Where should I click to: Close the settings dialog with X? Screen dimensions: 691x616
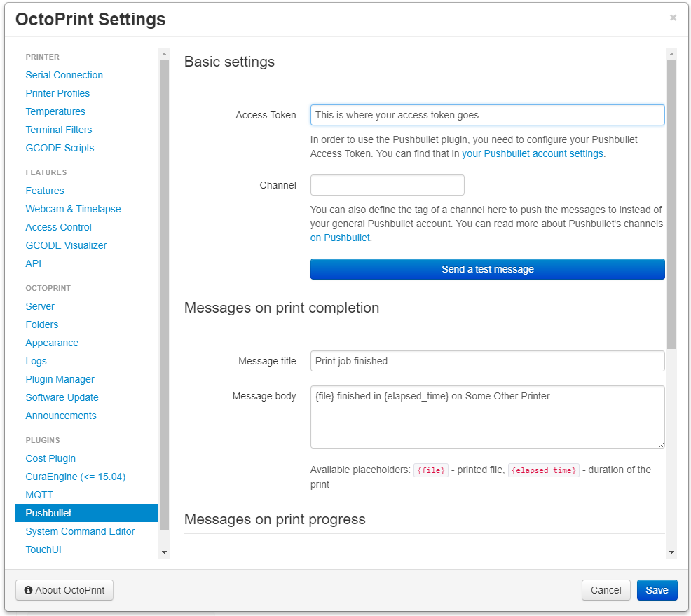click(x=673, y=18)
